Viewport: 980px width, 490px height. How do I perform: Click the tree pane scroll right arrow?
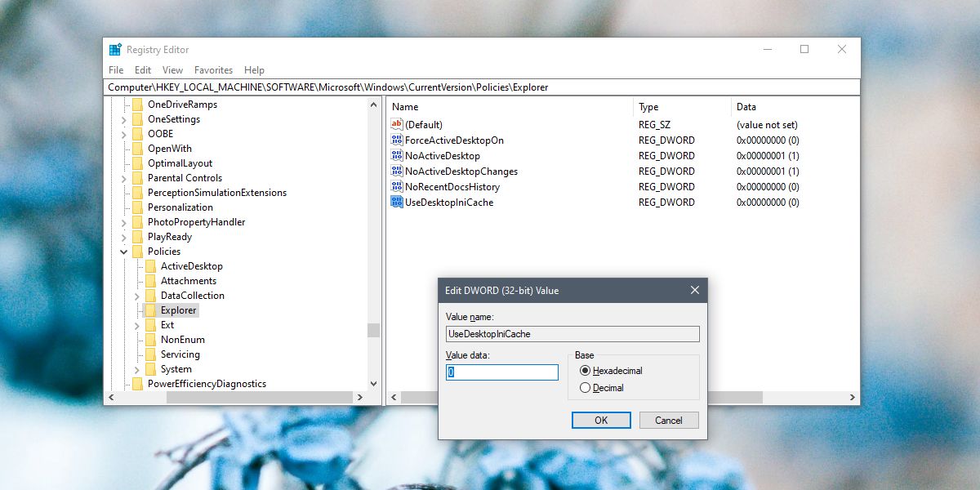click(359, 397)
